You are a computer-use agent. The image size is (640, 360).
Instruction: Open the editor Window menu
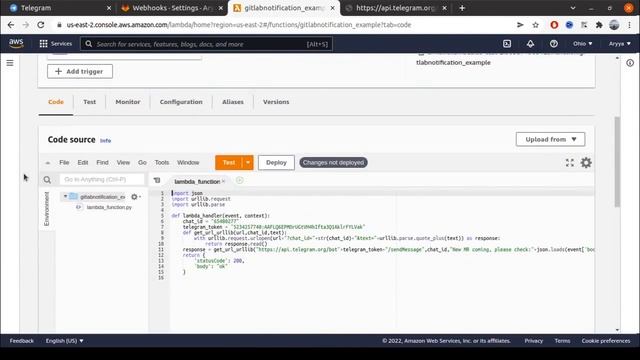188,162
